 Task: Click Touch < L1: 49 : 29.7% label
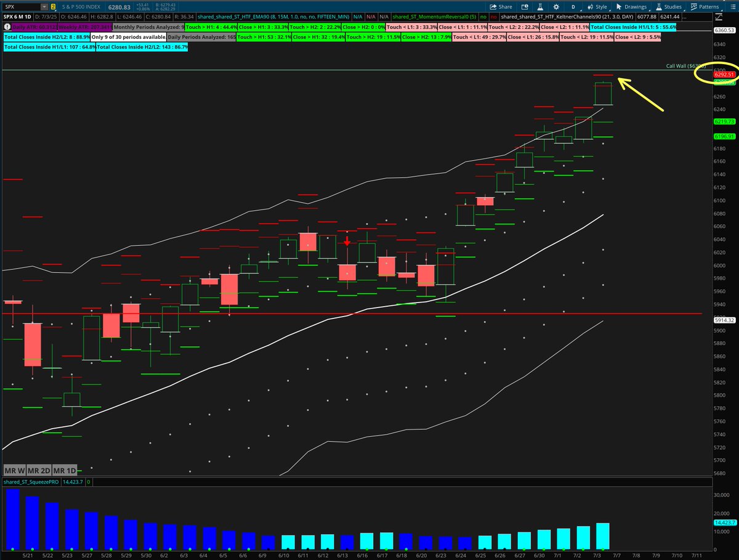[x=479, y=37]
